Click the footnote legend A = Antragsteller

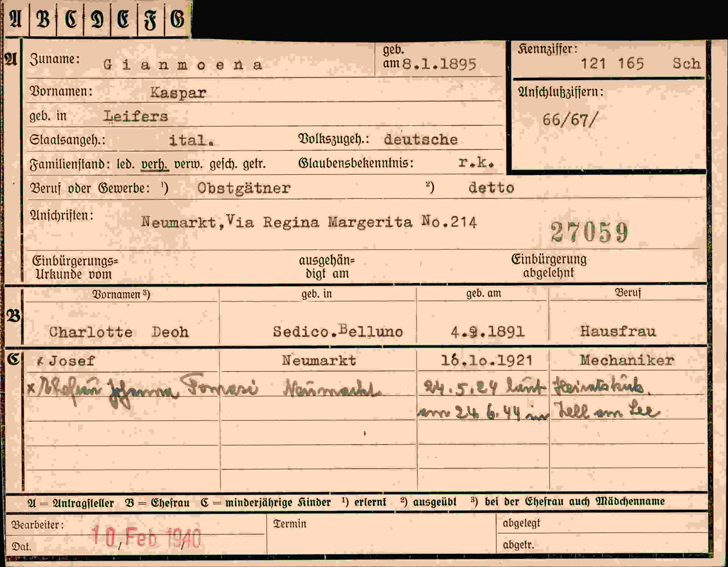tap(70, 503)
